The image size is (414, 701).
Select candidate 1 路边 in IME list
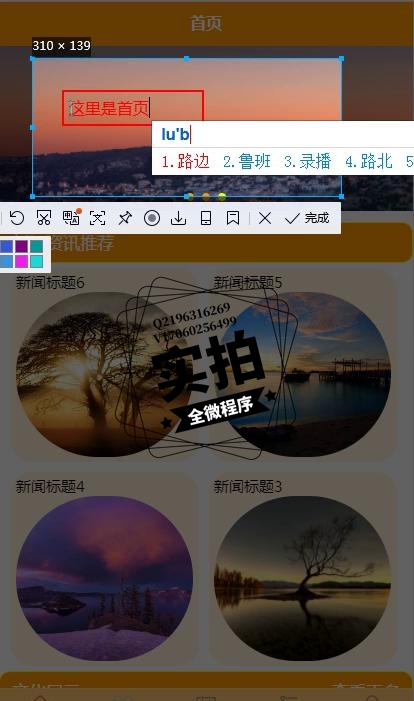tap(186, 161)
